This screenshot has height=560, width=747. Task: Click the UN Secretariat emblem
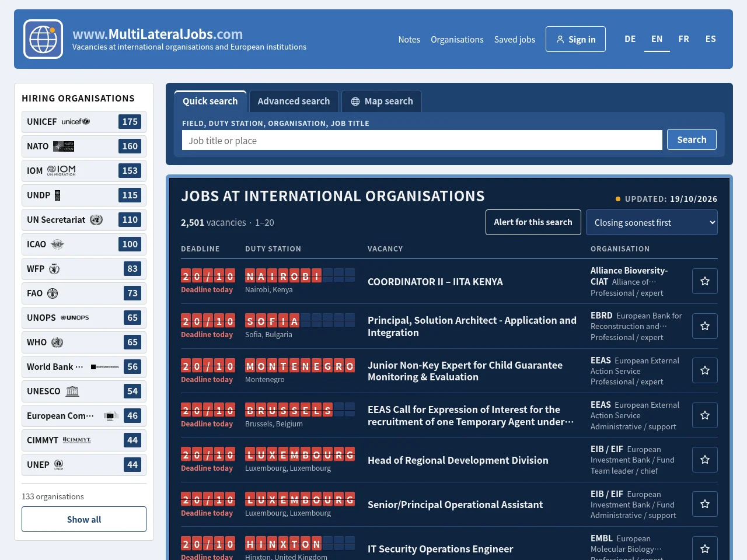point(96,220)
